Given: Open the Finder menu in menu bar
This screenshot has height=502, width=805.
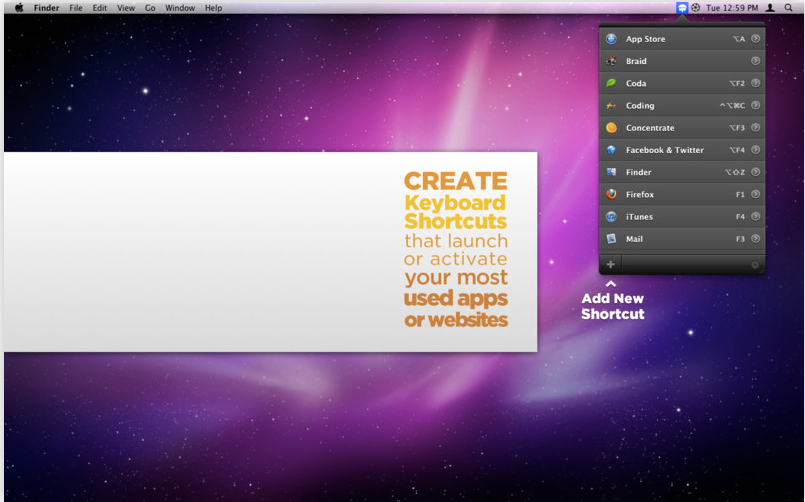Looking at the screenshot, I should [x=47, y=8].
